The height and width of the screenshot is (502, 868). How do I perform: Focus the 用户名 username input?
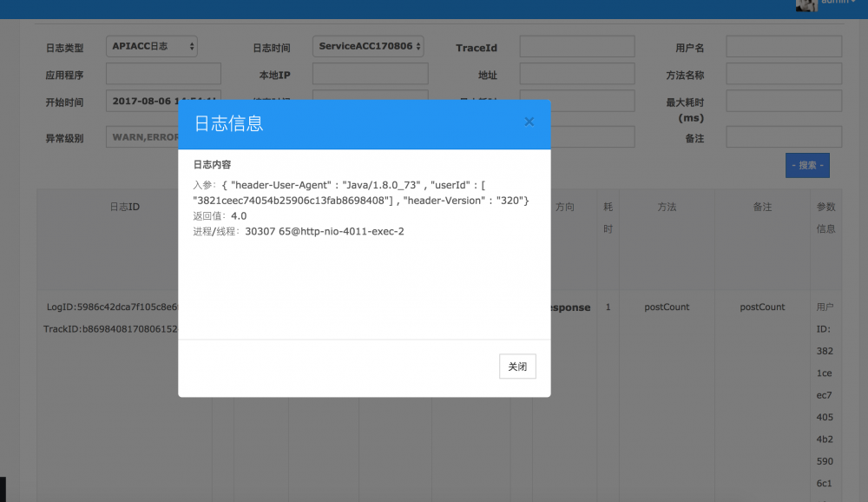point(783,46)
